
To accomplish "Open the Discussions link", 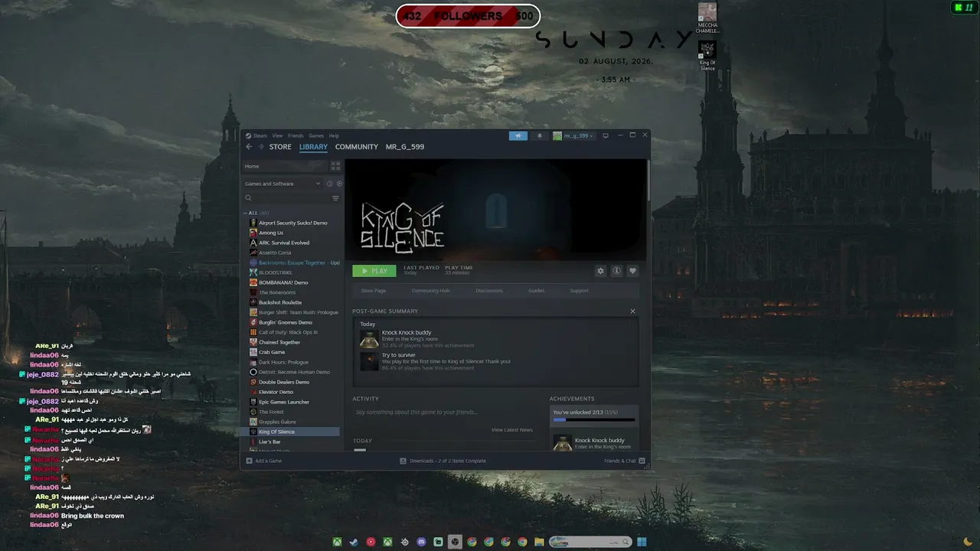I will pyautogui.click(x=489, y=291).
